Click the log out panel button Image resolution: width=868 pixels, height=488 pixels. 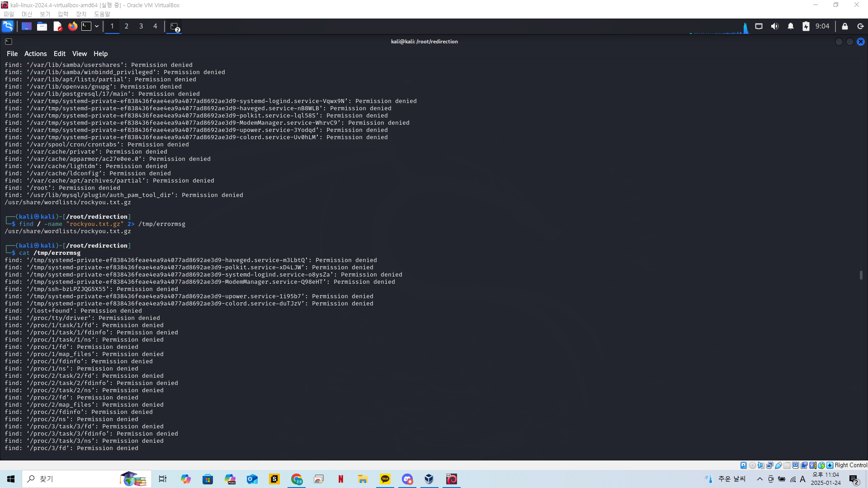tap(860, 26)
